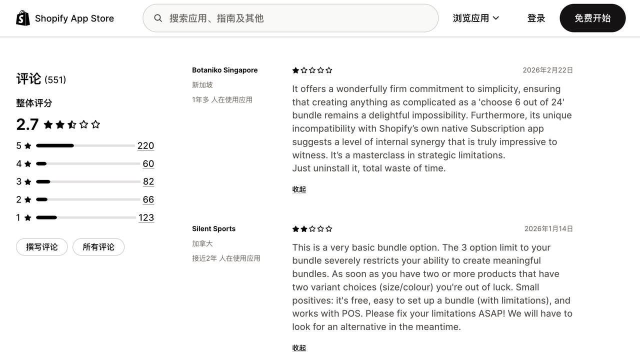Viewport: 640px width, 364px height.
Task: Click the 4-star rating distribution bar
Action: [88, 164]
